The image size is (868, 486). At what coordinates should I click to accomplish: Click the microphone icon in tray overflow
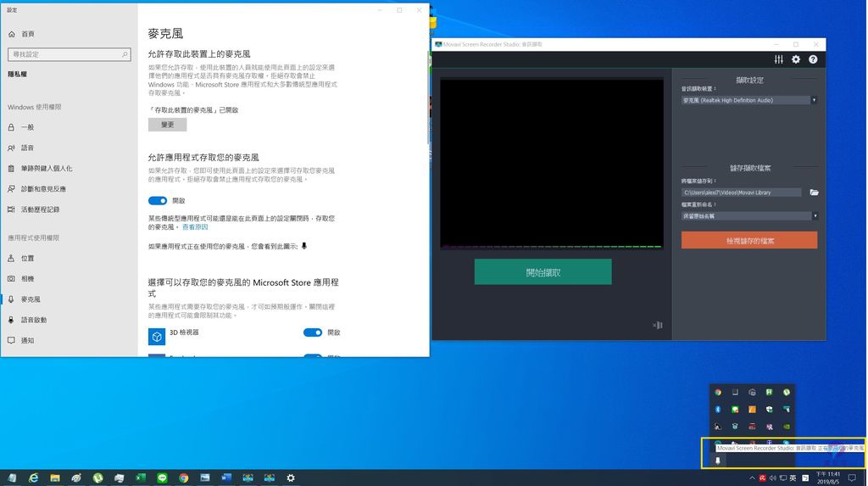(x=718, y=461)
